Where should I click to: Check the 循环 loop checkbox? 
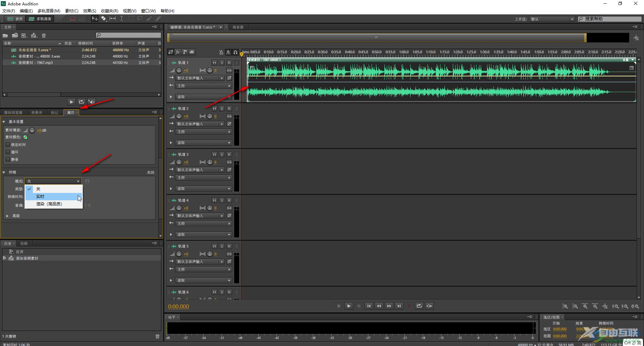[x=8, y=152]
